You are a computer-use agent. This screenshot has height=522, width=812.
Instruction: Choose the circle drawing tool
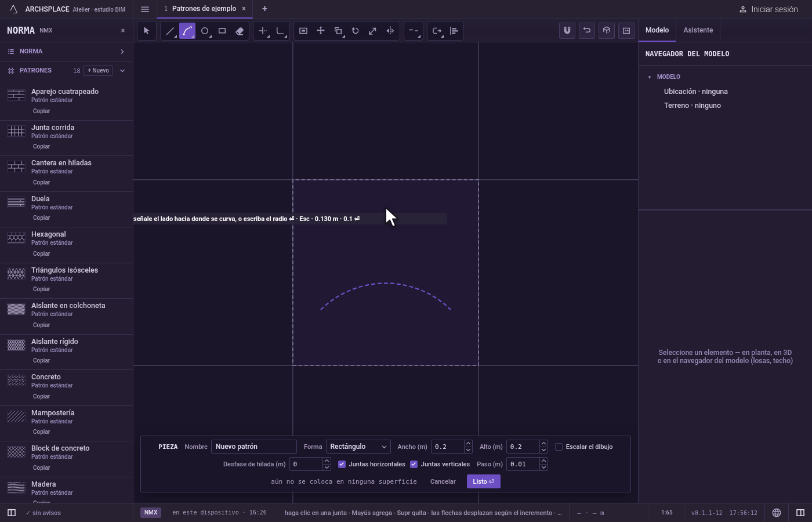click(x=205, y=31)
